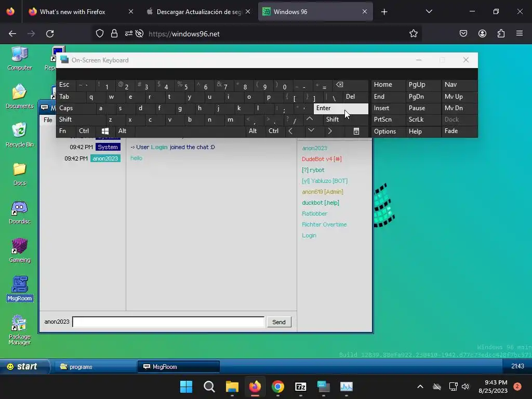Open the Computer desktop icon
The width and height of the screenshot is (532, 399).
pos(20,58)
